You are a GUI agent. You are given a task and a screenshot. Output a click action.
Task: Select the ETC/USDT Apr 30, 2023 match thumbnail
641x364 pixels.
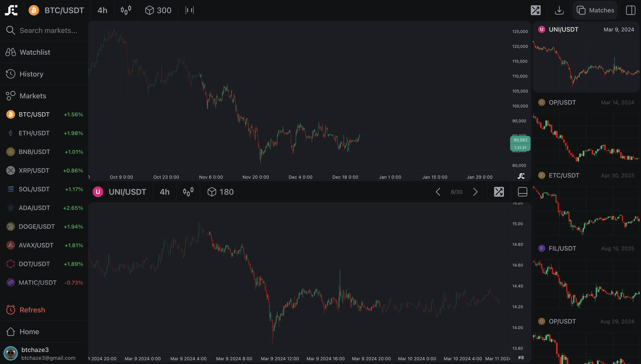tap(586, 205)
